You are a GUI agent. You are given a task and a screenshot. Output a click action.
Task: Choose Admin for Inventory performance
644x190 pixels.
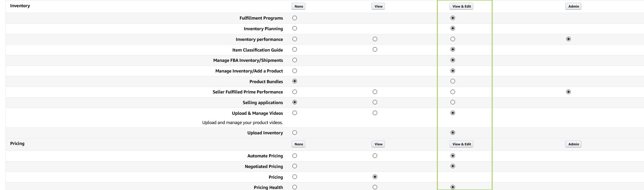(569, 39)
